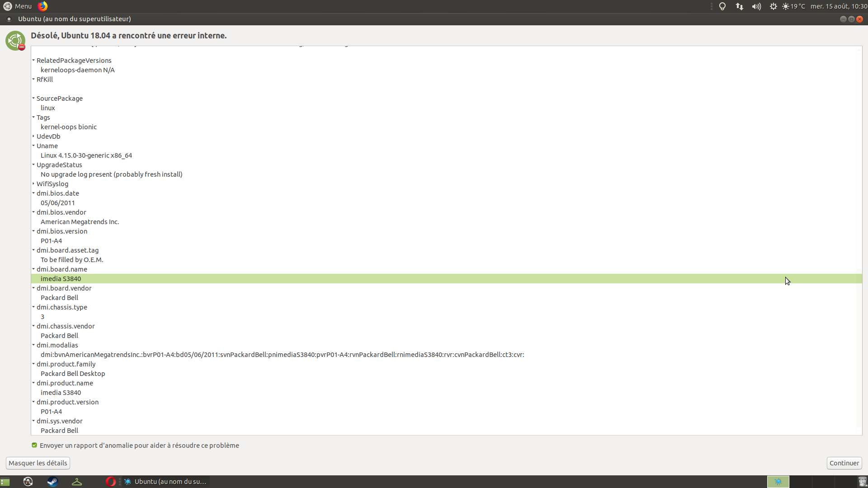Open the date and time clock

coord(839,6)
